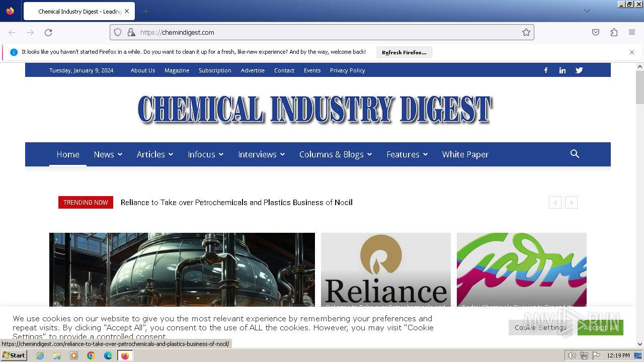Bookmark this page with the star icon

pyautogui.click(x=526, y=32)
